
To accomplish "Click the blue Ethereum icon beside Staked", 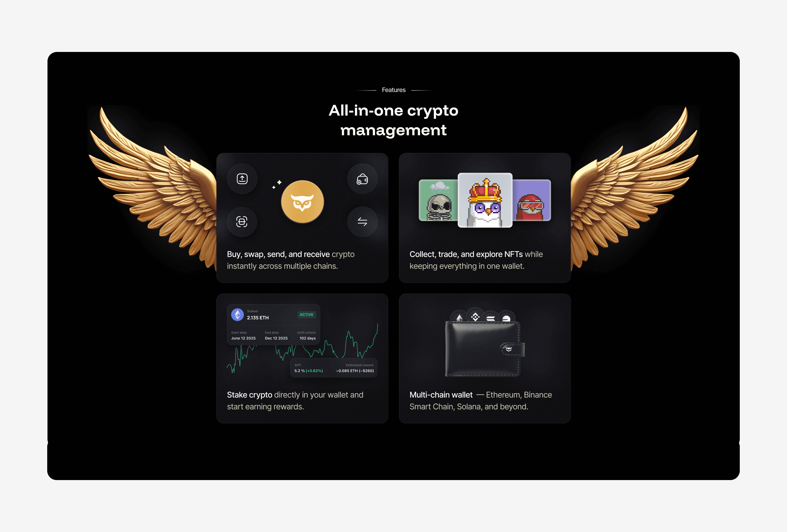I will click(x=237, y=315).
